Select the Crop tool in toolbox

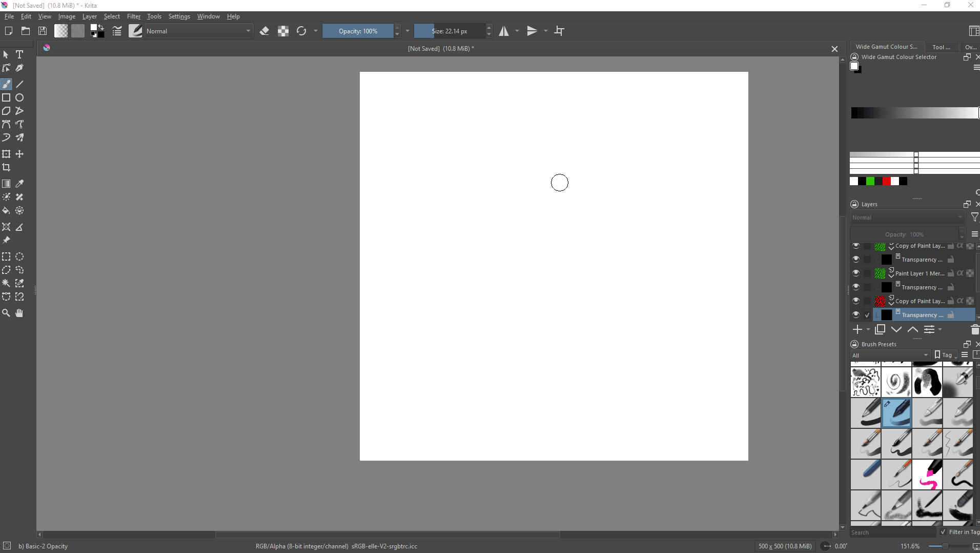(x=6, y=167)
